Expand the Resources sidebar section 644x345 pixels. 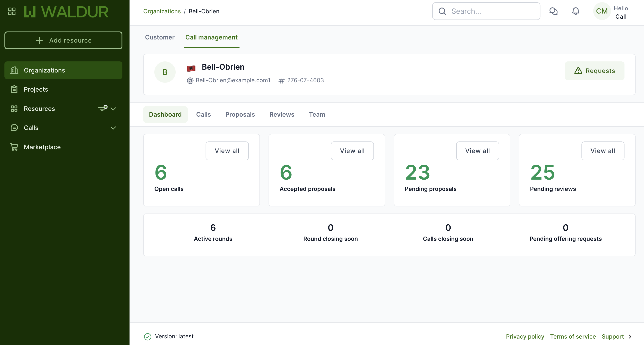[113, 108]
